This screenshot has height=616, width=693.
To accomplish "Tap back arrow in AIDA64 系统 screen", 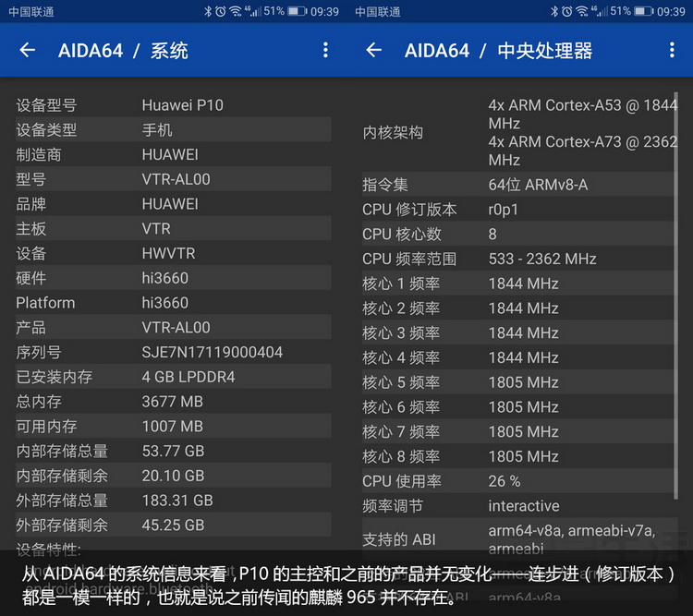I will [28, 50].
